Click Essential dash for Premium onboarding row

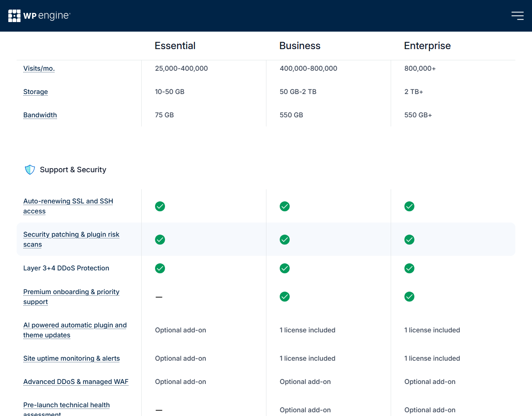tap(159, 297)
